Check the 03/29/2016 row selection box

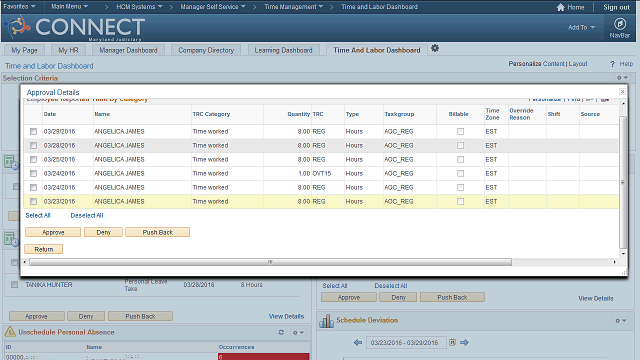point(33,131)
